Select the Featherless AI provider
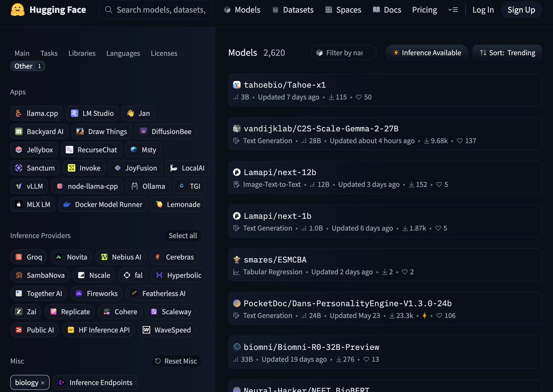 (158, 293)
